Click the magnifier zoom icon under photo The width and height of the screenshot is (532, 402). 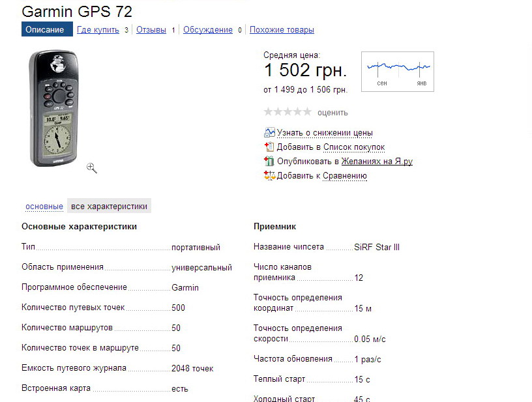pyautogui.click(x=92, y=168)
